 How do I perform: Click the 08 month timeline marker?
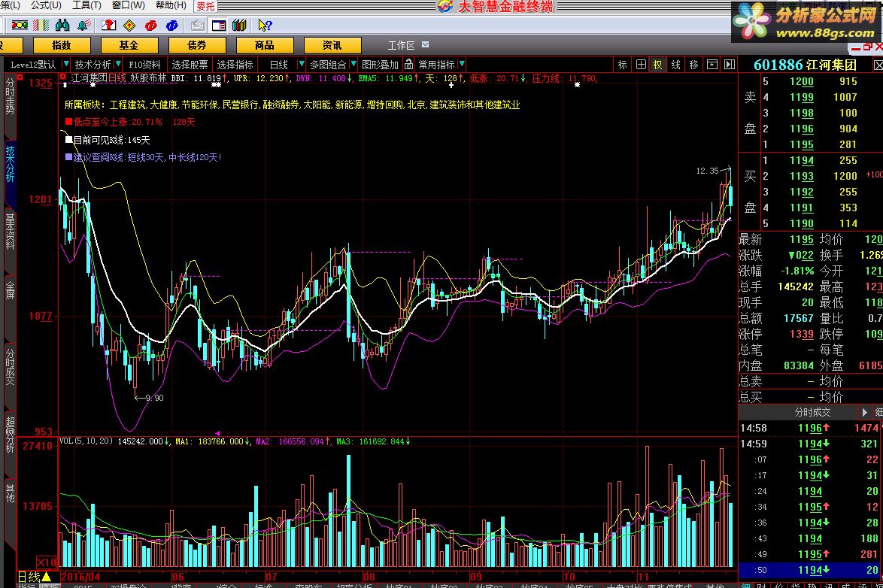point(369,577)
